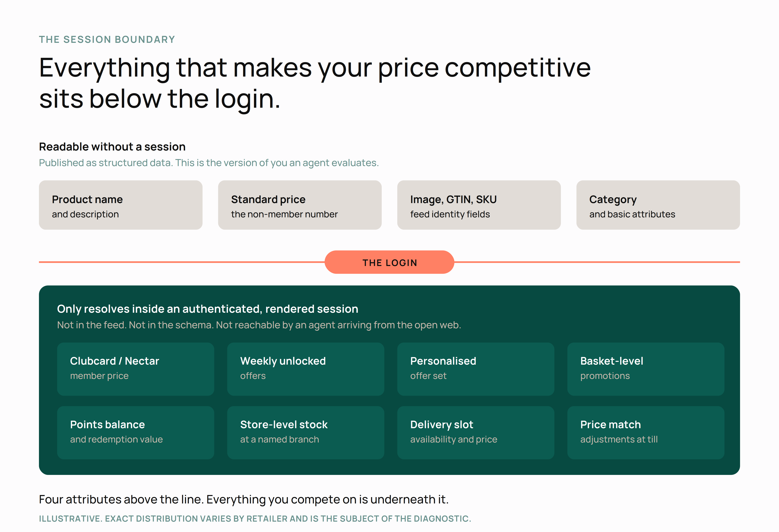Select the Four attributes above the line sentence
The height and width of the screenshot is (532, 779).
tap(244, 500)
